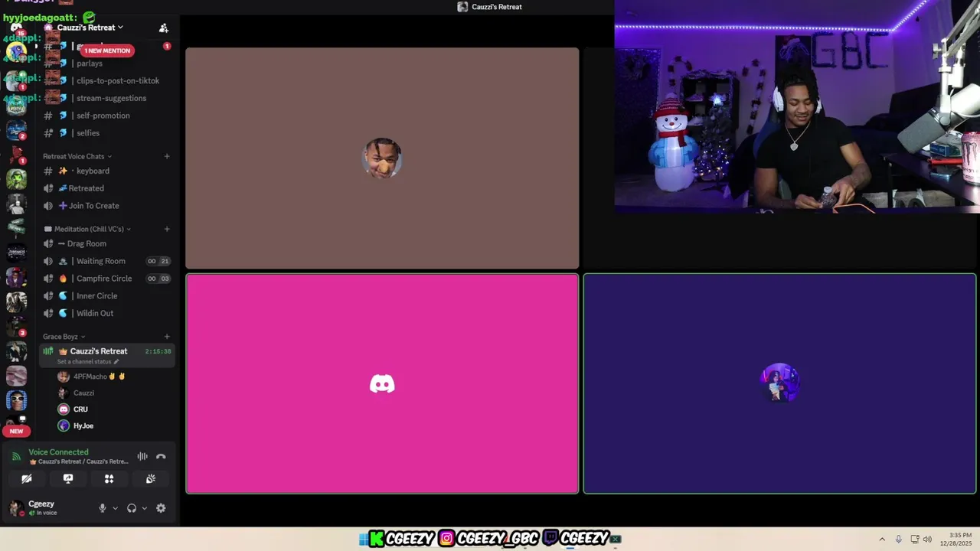This screenshot has height=551, width=980.
Task: Create channel in Meditation category
Action: coord(167,229)
